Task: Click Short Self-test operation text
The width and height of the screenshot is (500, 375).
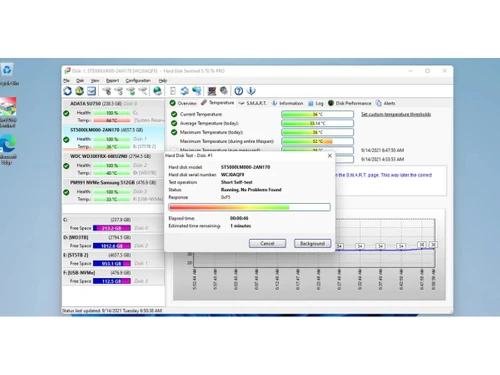Action: click(236, 182)
